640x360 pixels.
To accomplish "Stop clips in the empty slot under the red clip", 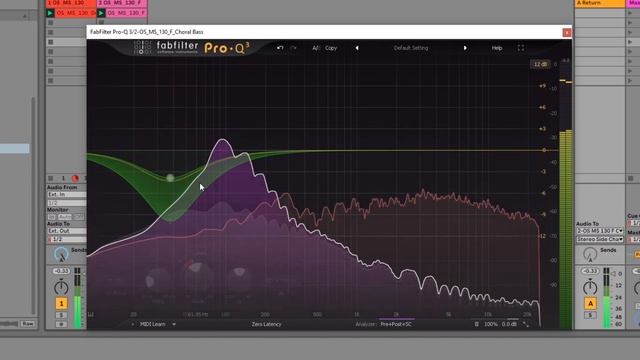I will pyautogui.click(x=51, y=23).
